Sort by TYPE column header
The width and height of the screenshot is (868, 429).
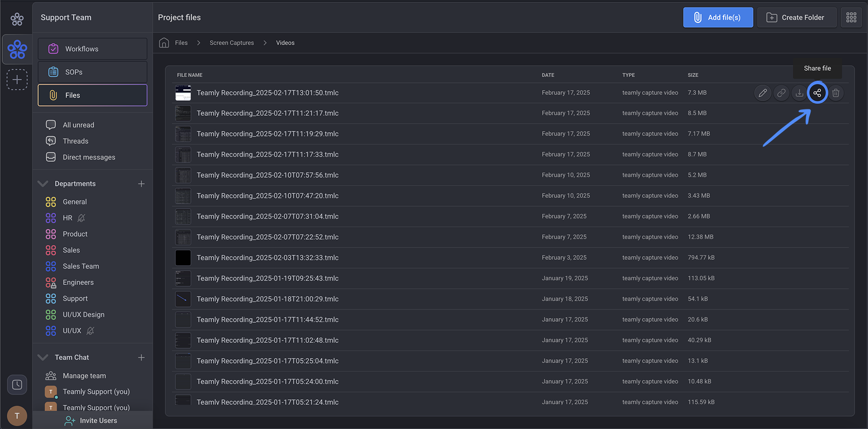coord(628,75)
